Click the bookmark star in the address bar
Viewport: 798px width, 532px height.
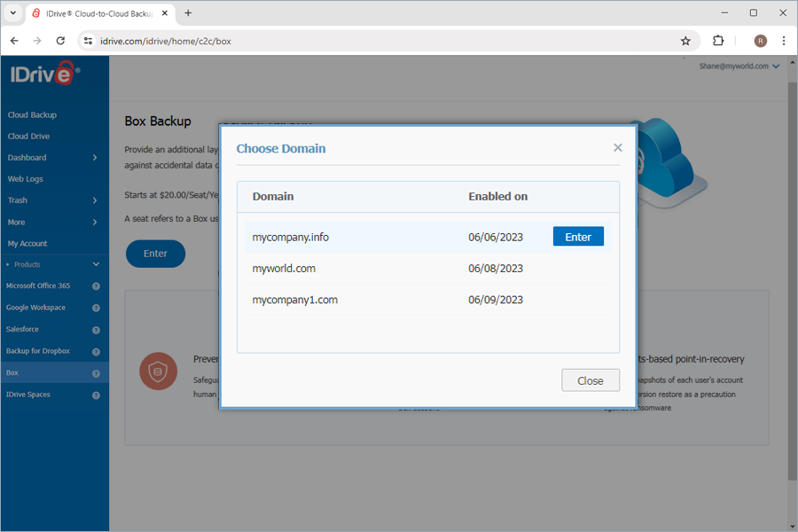pos(685,41)
